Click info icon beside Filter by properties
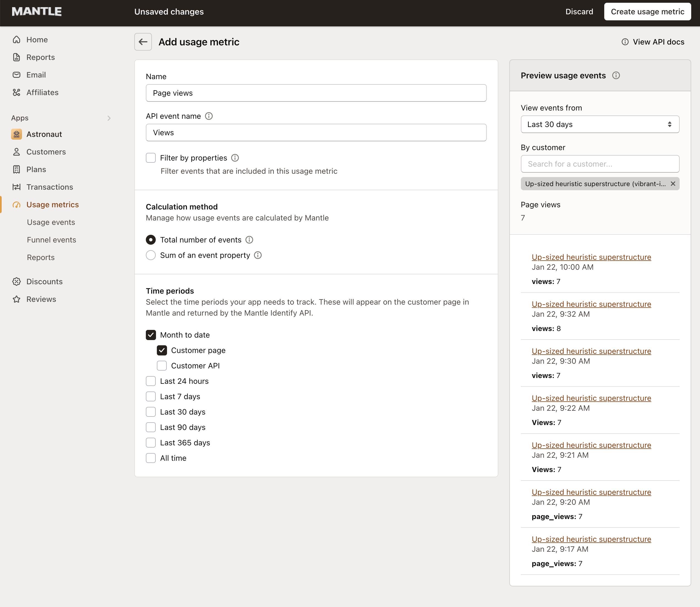 [x=235, y=158]
